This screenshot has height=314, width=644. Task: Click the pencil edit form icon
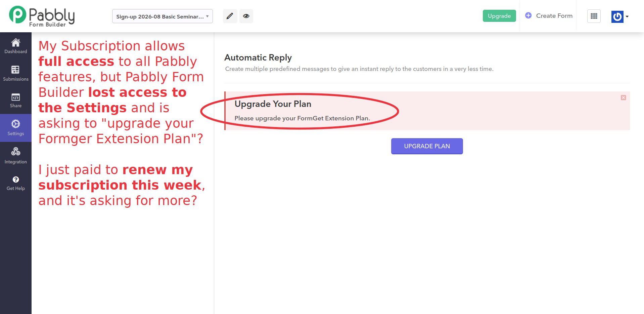pyautogui.click(x=230, y=16)
